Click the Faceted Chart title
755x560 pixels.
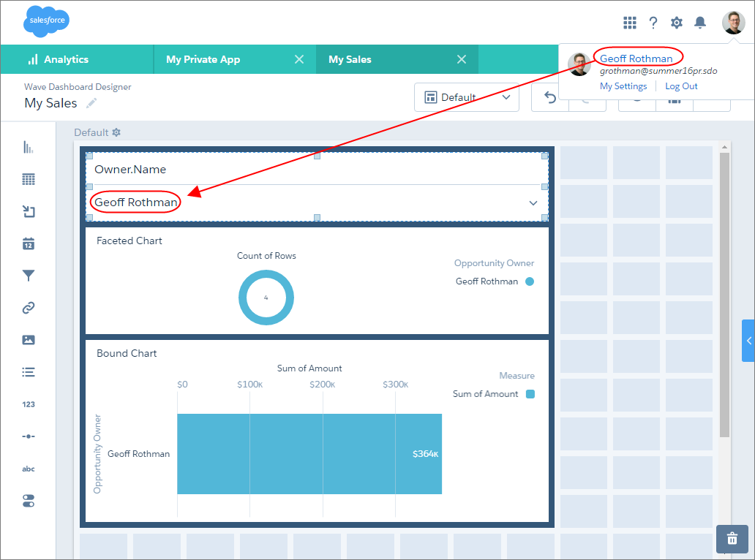coord(129,241)
